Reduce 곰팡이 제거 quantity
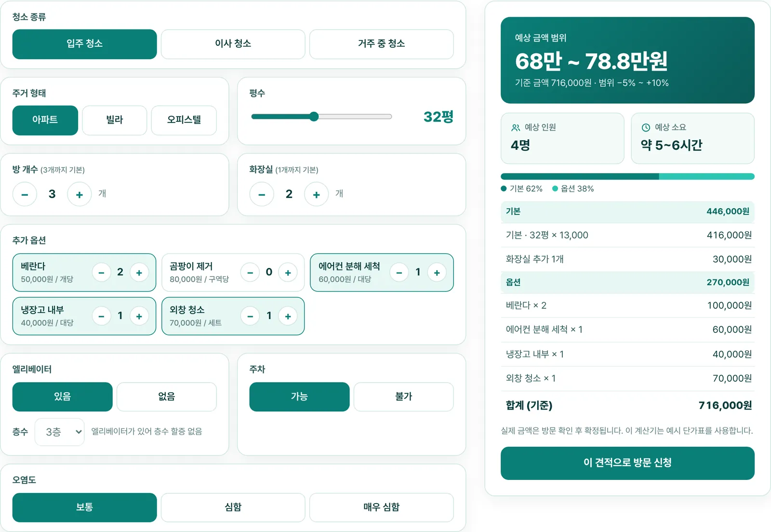This screenshot has width=771, height=532. pyautogui.click(x=250, y=273)
